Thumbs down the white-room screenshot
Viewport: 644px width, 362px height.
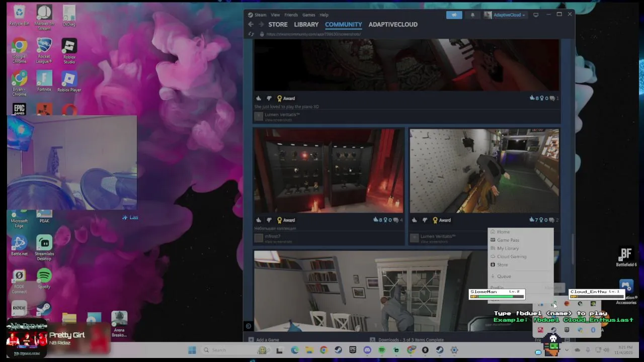point(425,220)
